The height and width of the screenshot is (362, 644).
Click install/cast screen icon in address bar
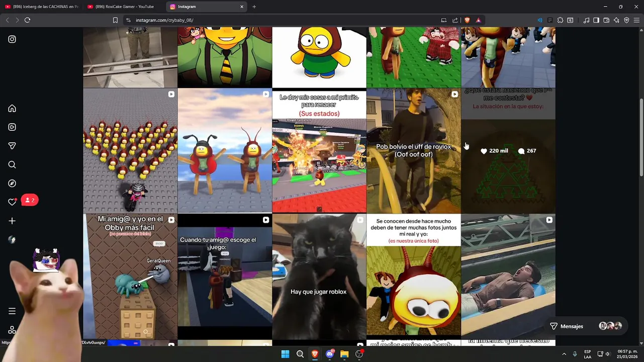[x=443, y=20]
